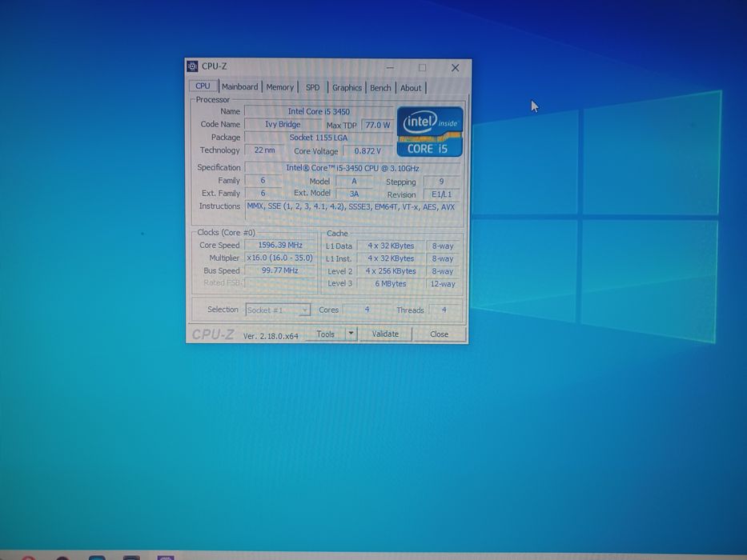The image size is (747, 560).
Task: Click the Ext. Model value 3A
Action: (354, 194)
